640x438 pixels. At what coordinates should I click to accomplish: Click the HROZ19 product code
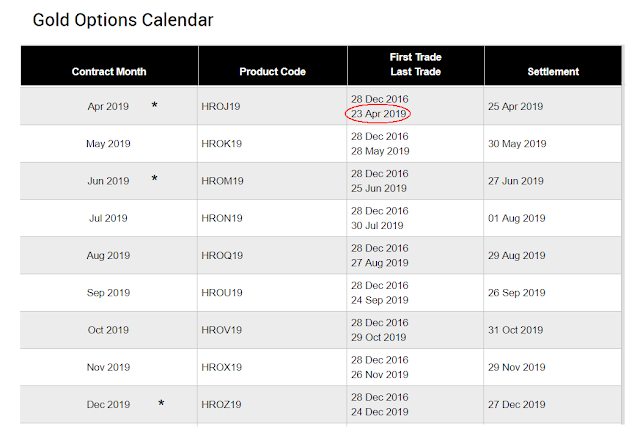tap(220, 405)
